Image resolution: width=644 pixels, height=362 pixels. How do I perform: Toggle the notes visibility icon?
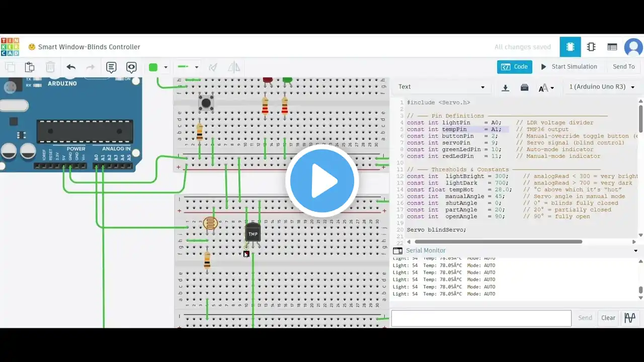coord(131,67)
